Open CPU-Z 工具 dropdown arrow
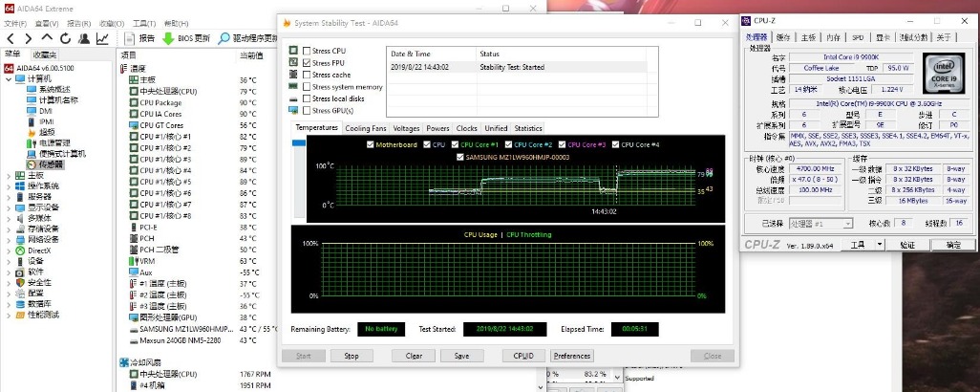The image size is (980, 392). [880, 245]
